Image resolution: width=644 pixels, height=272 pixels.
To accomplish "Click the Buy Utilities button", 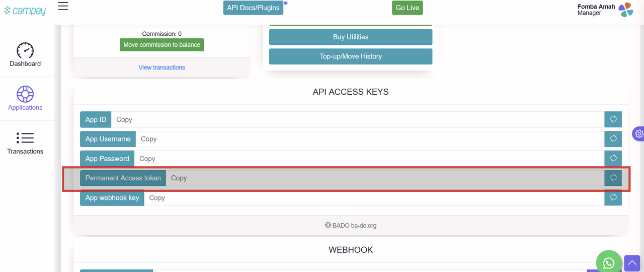I will [351, 37].
